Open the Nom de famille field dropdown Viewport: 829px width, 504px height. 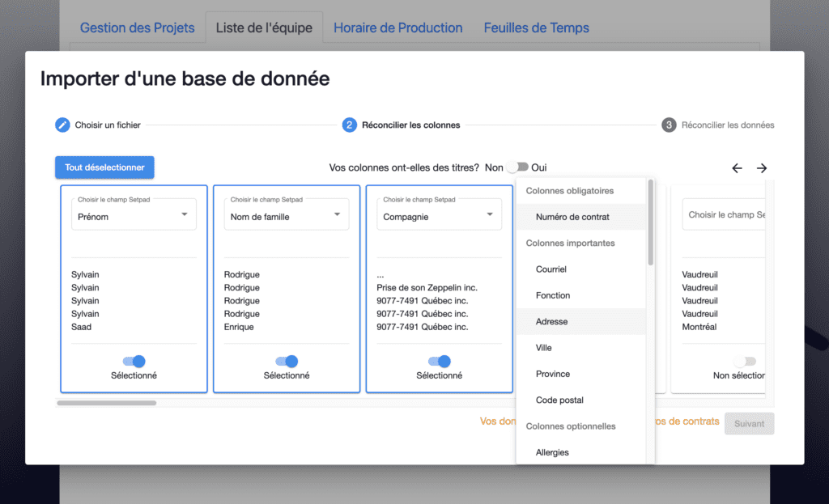tap(287, 215)
